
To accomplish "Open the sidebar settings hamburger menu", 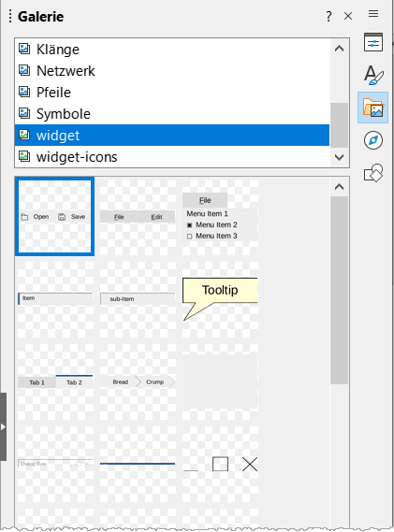I will (x=373, y=14).
